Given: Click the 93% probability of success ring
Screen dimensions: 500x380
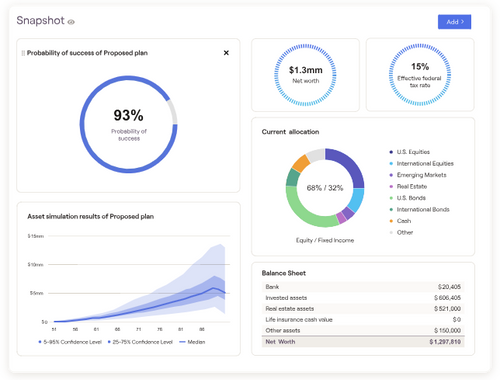Looking at the screenshot, I should point(128,124).
